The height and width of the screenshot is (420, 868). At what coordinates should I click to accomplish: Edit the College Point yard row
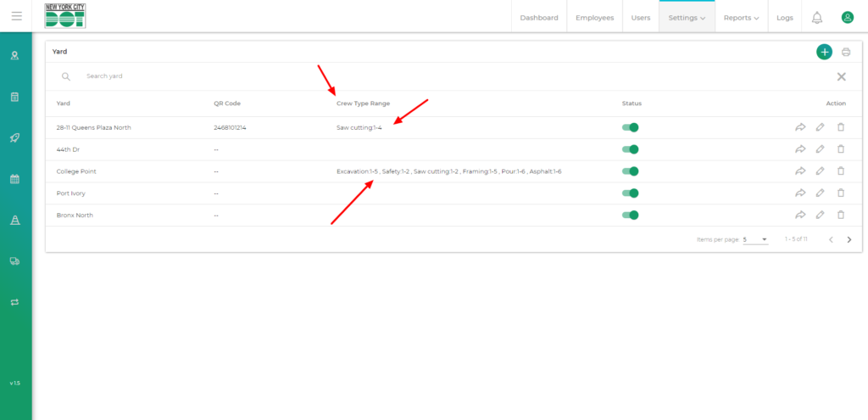pos(820,171)
